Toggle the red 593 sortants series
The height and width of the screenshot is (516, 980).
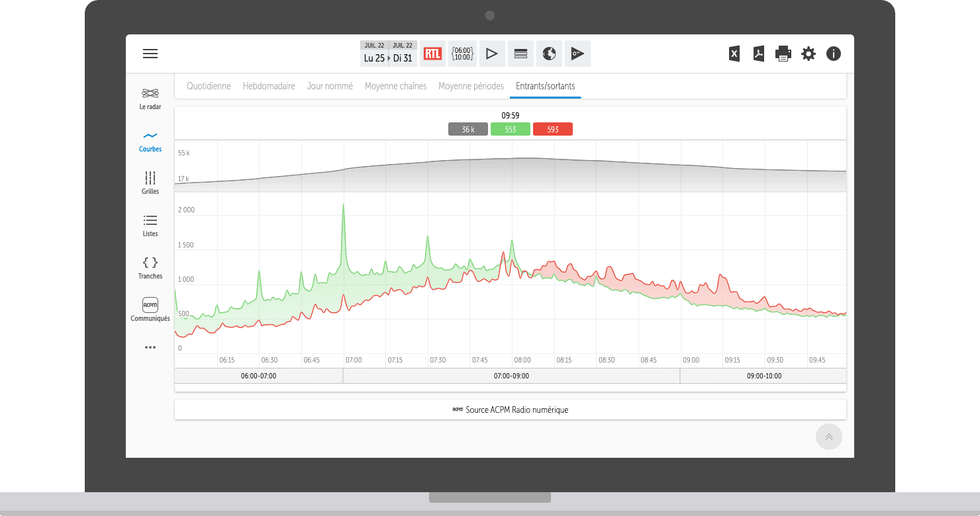553,130
